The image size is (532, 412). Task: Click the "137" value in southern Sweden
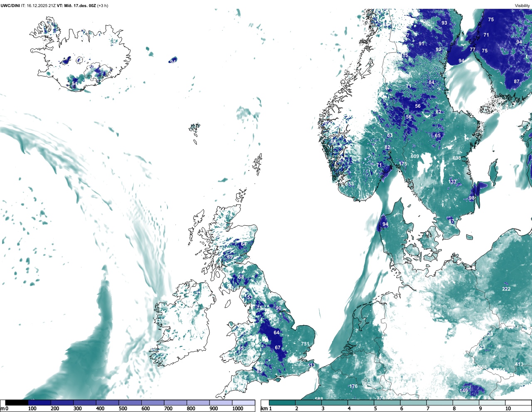pyautogui.click(x=452, y=182)
